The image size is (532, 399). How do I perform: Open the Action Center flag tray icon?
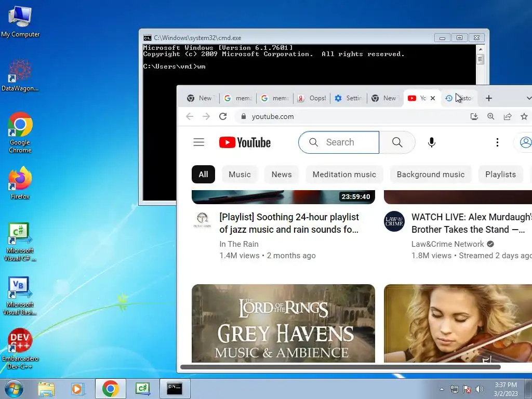point(467,389)
